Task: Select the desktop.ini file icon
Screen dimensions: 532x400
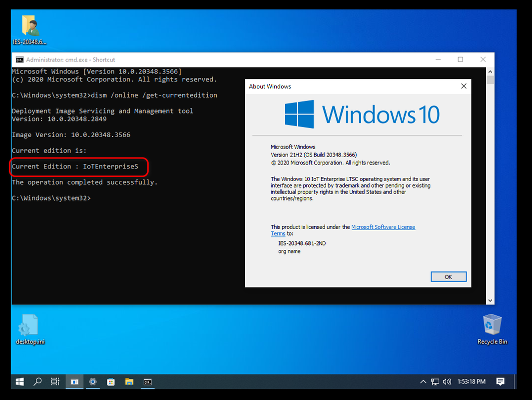Action: click(30, 329)
